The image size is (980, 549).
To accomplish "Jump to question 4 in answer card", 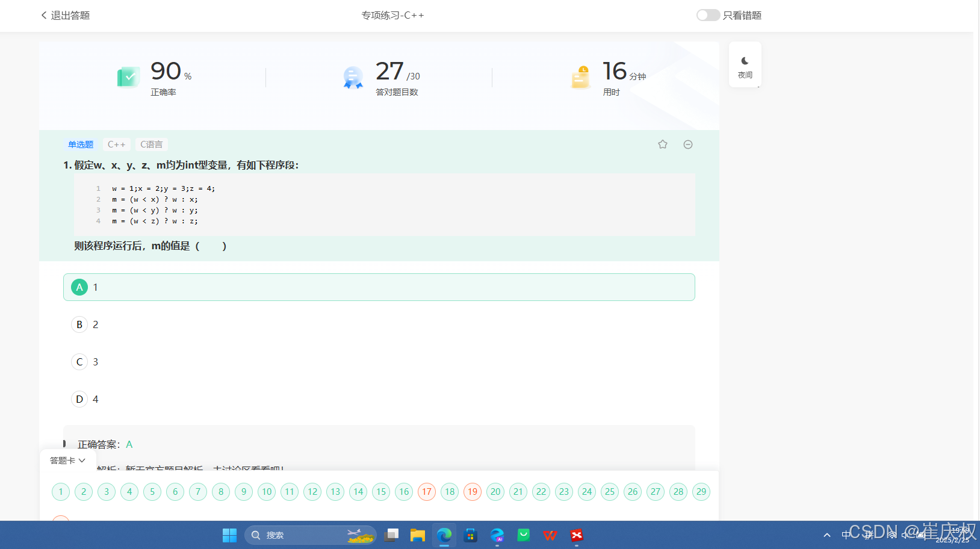I will pos(129,492).
